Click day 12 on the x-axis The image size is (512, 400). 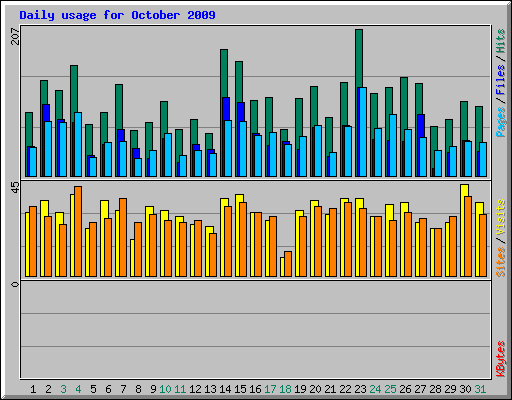tap(195, 389)
